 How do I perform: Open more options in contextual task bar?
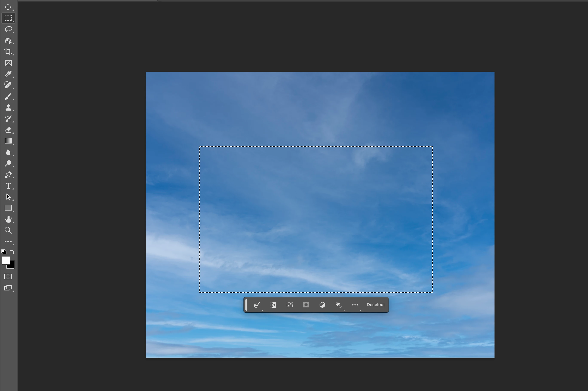point(355,305)
